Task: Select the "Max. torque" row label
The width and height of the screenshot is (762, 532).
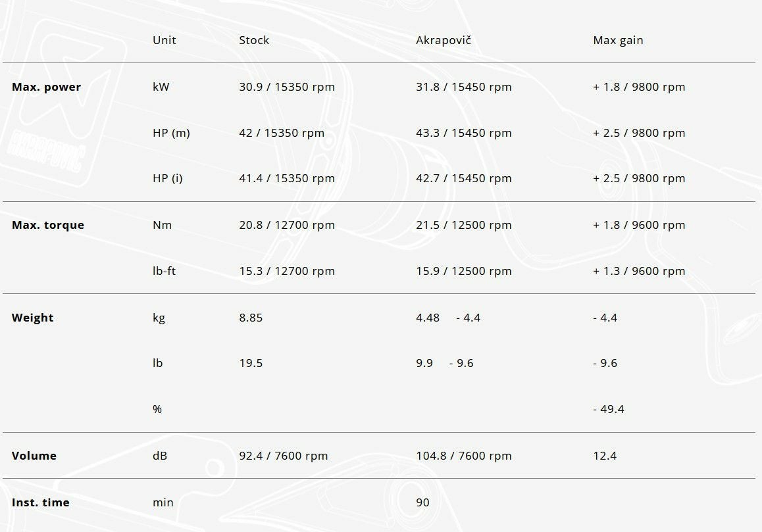Action: coord(48,225)
